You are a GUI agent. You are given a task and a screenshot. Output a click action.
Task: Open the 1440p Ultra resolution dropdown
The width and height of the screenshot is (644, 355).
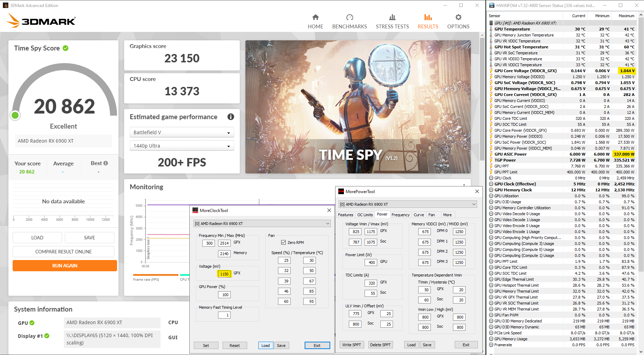(182, 146)
